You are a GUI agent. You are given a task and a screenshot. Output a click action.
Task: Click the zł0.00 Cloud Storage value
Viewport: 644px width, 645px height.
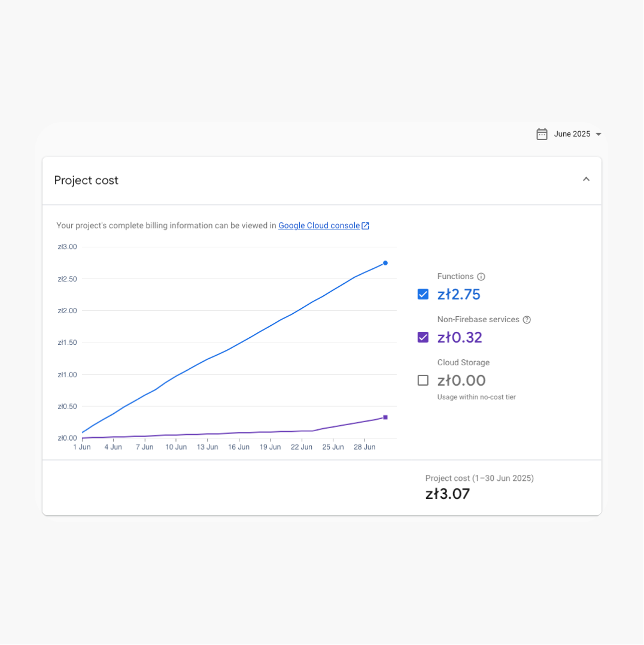(x=461, y=380)
